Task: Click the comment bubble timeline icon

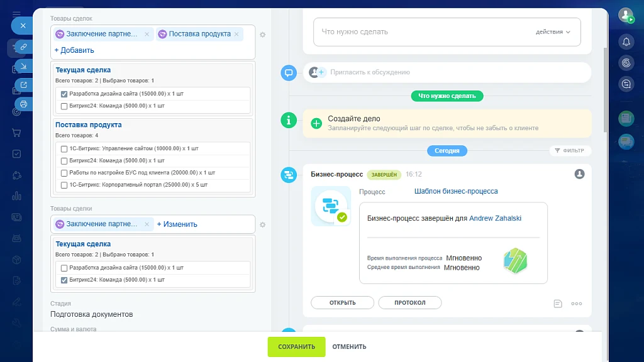Action: click(289, 73)
